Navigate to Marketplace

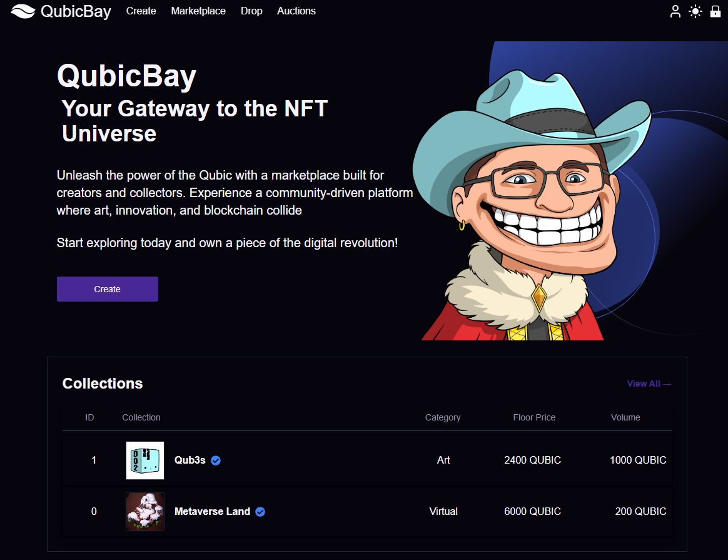198,11
